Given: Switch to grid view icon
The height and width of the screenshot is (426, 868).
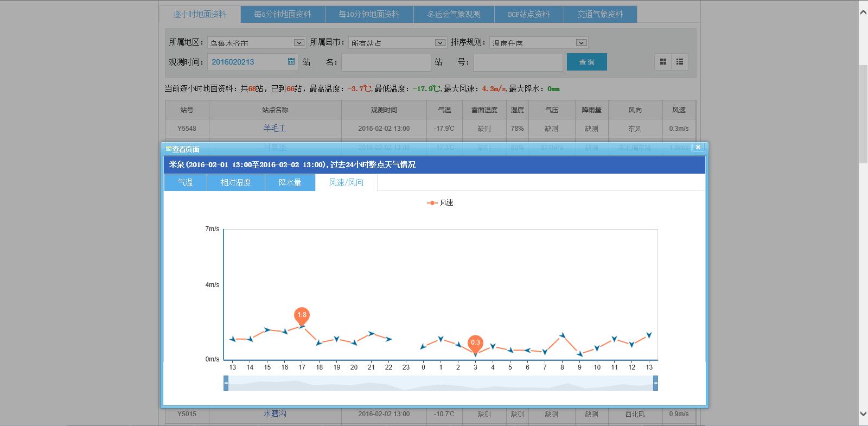Looking at the screenshot, I should pyautogui.click(x=663, y=62).
